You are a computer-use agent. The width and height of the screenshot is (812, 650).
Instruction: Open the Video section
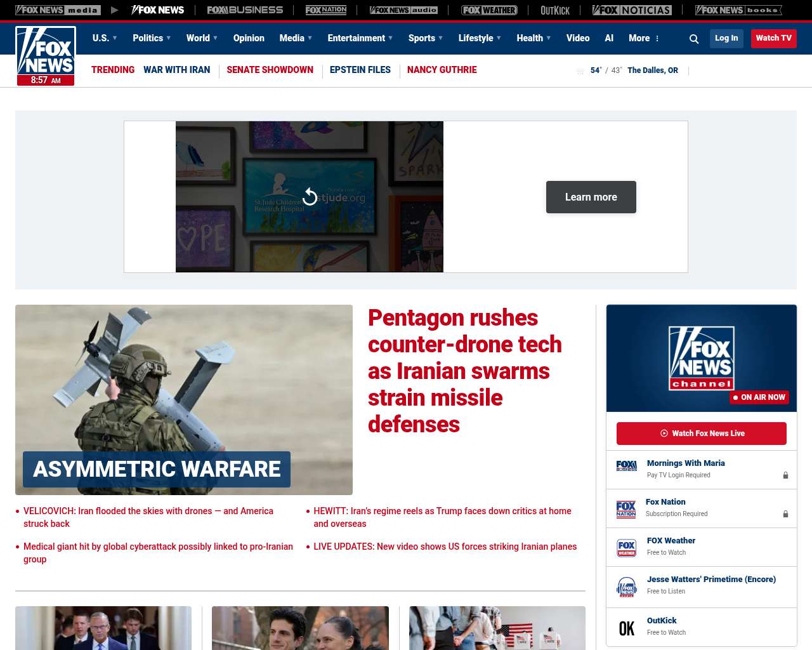tap(577, 38)
